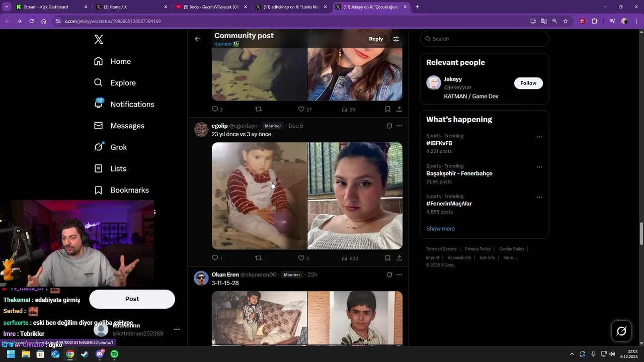Viewport: 644px width, 362px height.
Task: Open more options on cgolip's post
Action: [x=399, y=126]
